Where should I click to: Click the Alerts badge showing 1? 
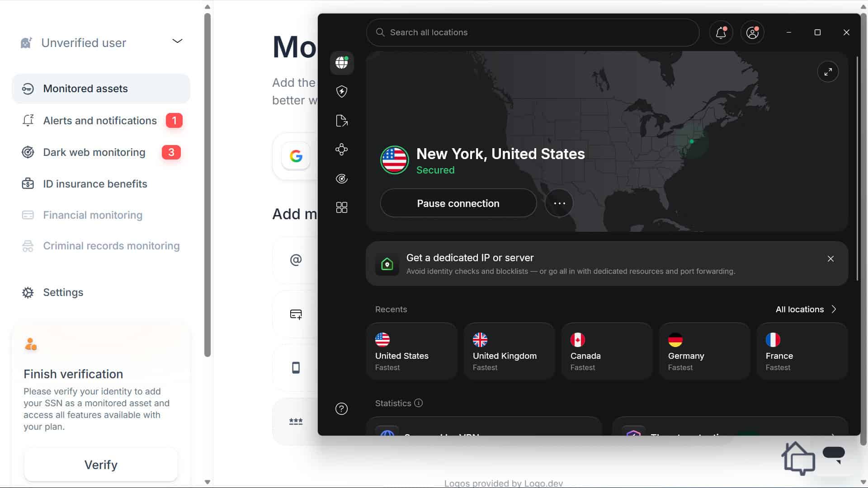coord(174,121)
